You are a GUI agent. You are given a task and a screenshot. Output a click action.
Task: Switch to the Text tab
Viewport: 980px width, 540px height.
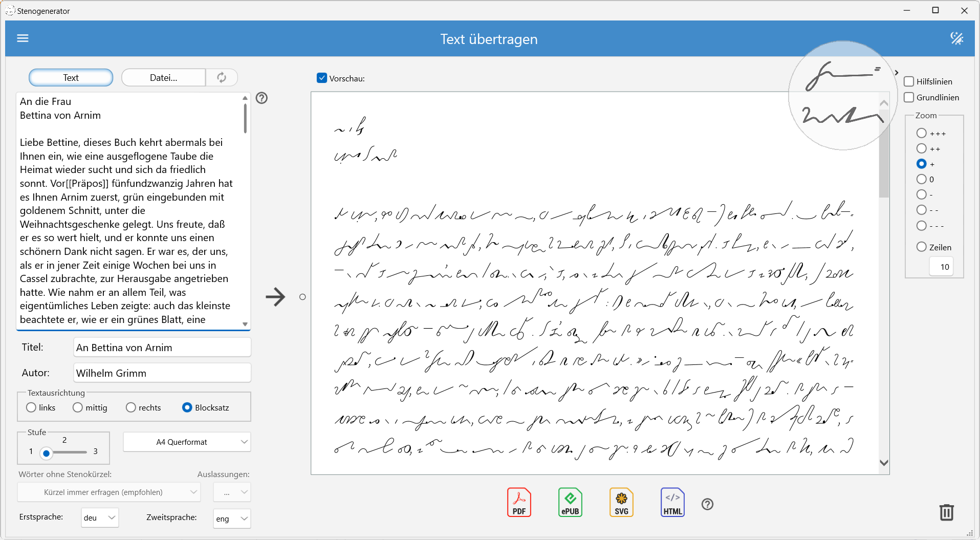(71, 77)
